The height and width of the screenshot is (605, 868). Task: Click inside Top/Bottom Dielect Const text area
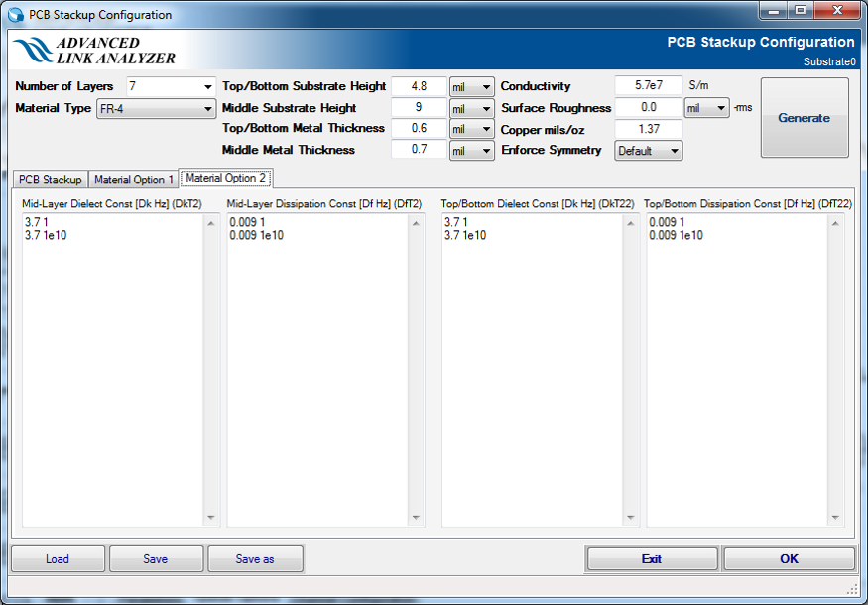[x=533, y=370]
